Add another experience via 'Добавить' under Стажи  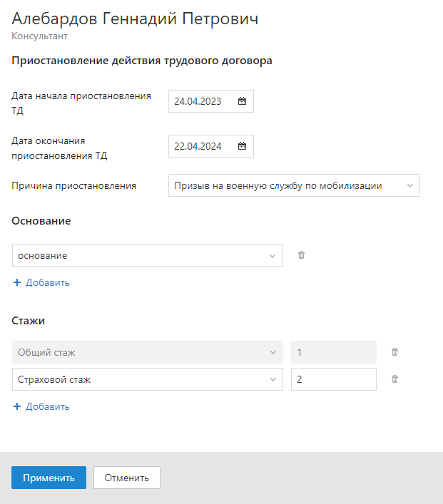click(x=41, y=406)
